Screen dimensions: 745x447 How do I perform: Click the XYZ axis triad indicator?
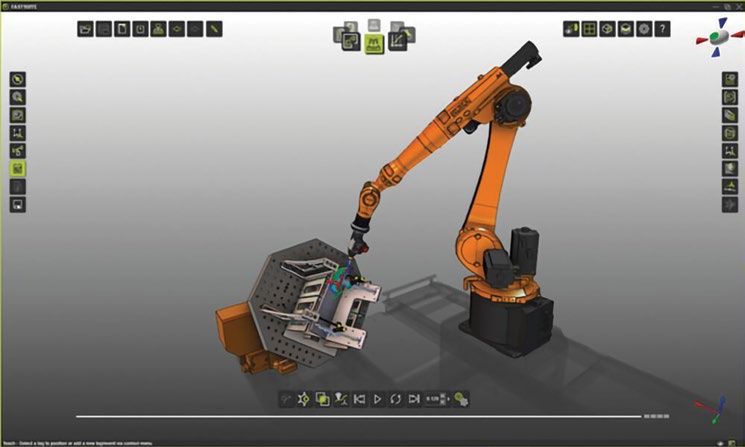[x=711, y=409]
